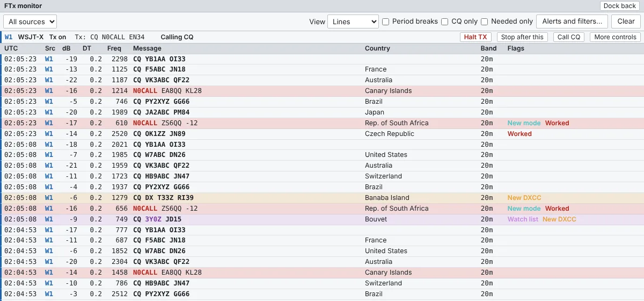Click the OK1ZZ Czech Republic row
Screen dimensions: 644x301
point(322,134)
